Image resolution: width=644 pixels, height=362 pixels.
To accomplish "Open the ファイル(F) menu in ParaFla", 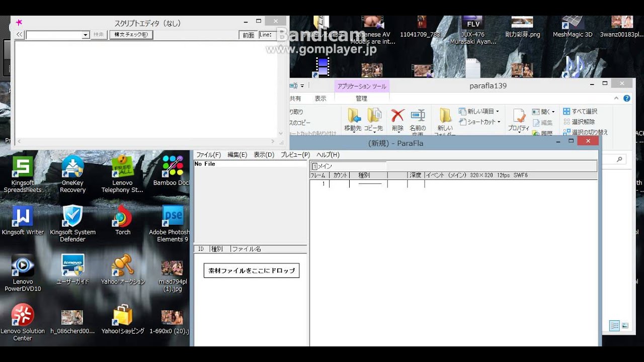I will pos(208,155).
